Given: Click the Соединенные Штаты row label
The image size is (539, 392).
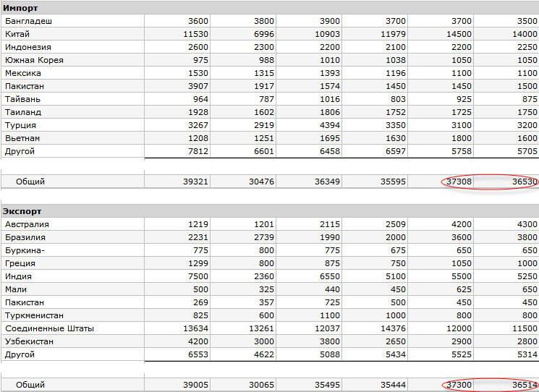Looking at the screenshot, I should 49,328.
